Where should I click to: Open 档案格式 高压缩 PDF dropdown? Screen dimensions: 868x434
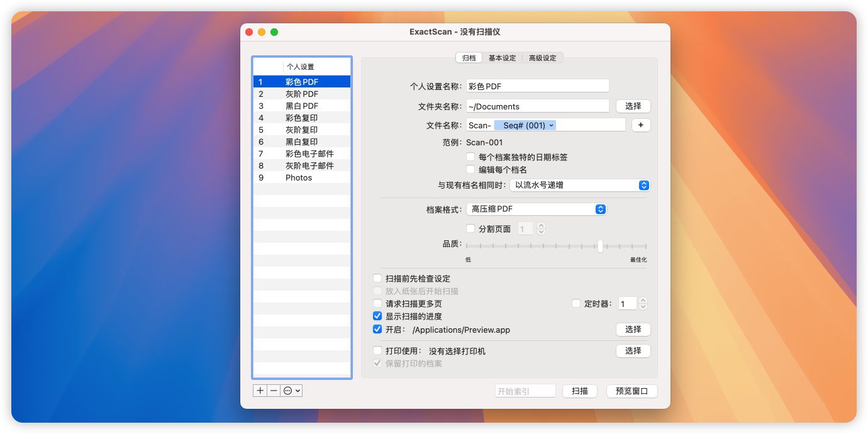coord(537,209)
